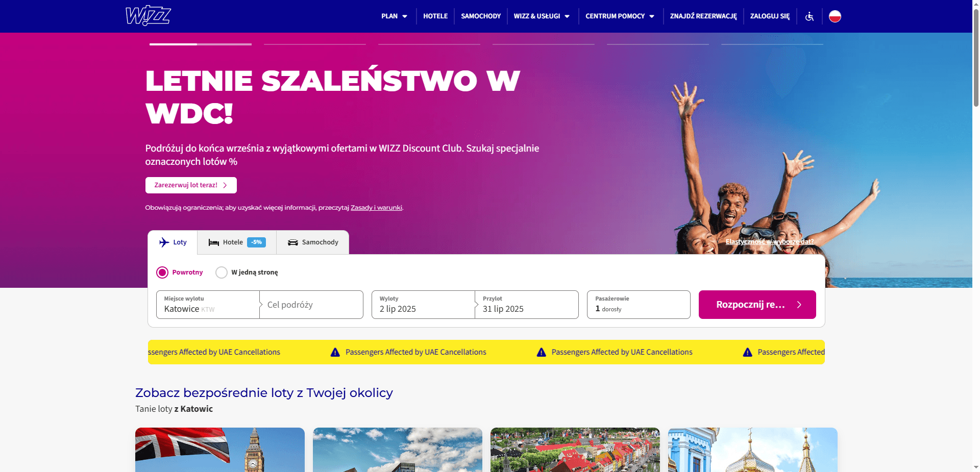Expand the WIZZ & USŁUGI dropdown
The image size is (980, 472).
[x=542, y=16]
